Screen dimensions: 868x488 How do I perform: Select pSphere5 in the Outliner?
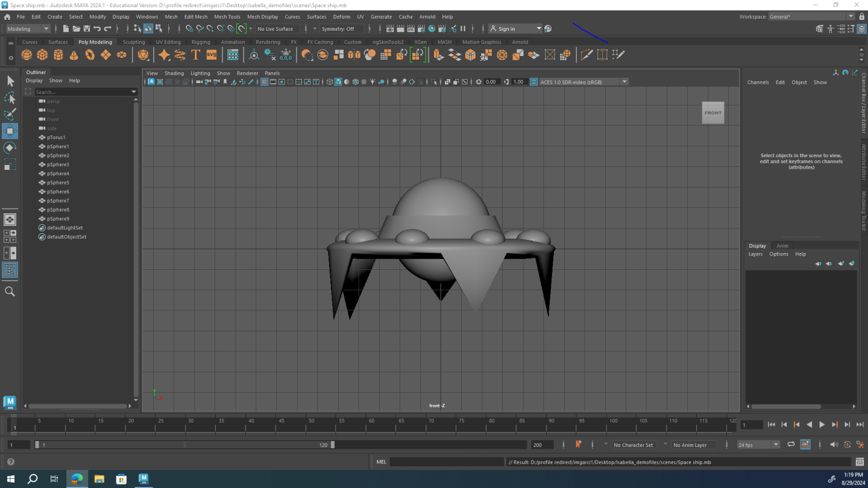pos(58,183)
